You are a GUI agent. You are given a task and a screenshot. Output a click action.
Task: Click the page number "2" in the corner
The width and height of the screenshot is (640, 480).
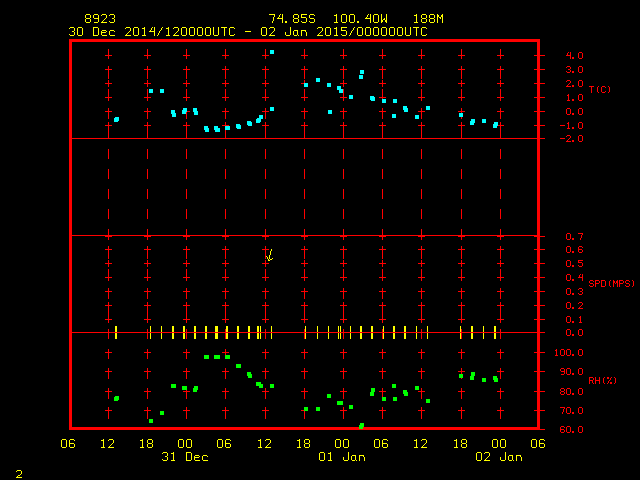pos(19,474)
